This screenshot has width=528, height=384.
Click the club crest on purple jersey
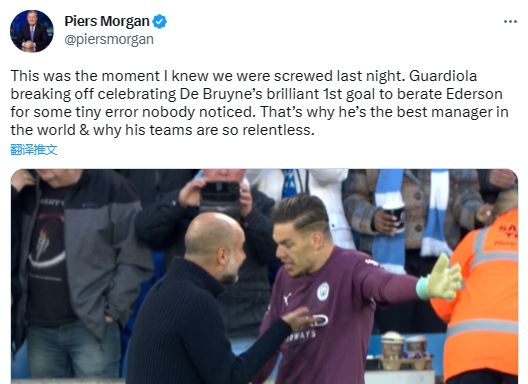(323, 291)
